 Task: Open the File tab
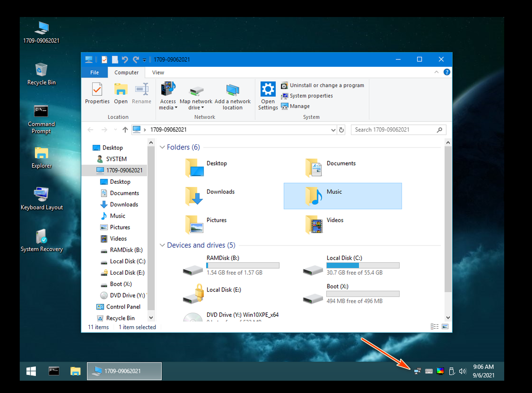(x=94, y=72)
